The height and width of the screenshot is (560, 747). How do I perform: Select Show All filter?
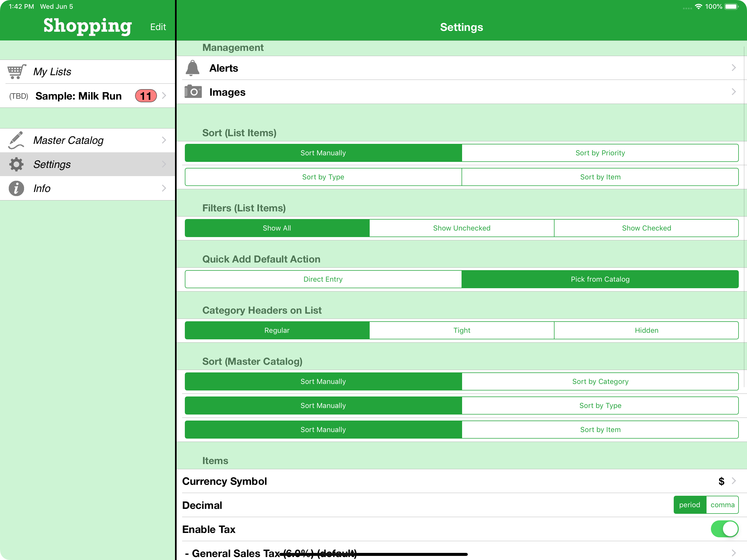click(x=277, y=228)
